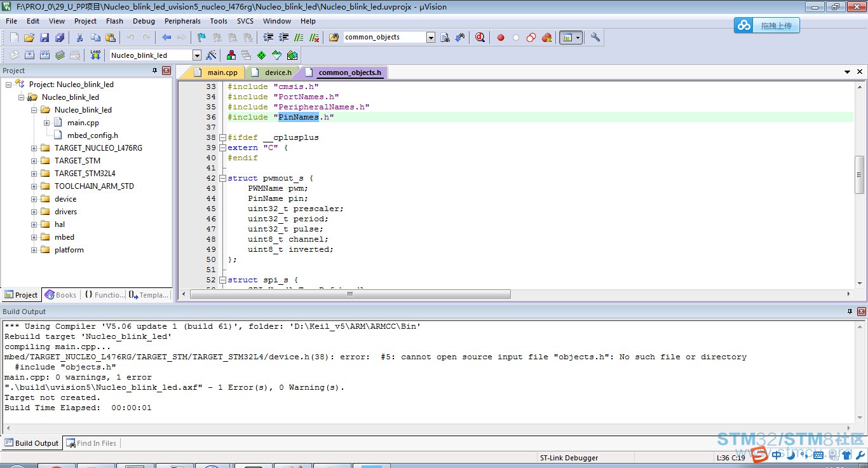
Task: Cut selected text with scissors icon
Action: point(80,38)
